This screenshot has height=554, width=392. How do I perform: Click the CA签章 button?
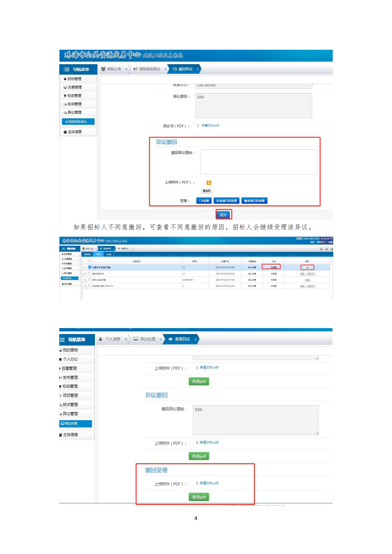click(x=204, y=201)
